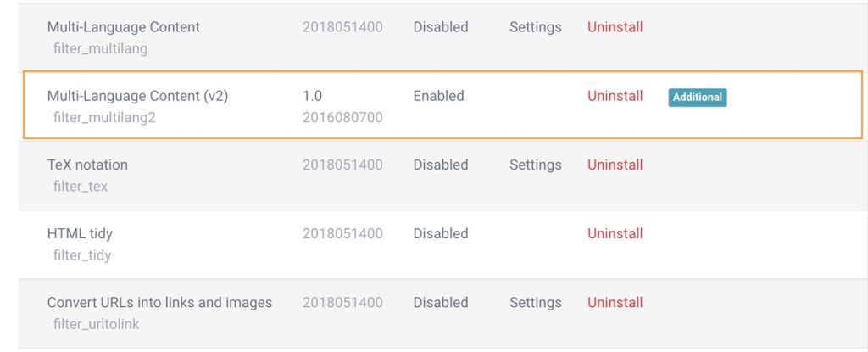This screenshot has width=868, height=352.
Task: Open Settings for Convert URLs filter
Action: (535, 302)
